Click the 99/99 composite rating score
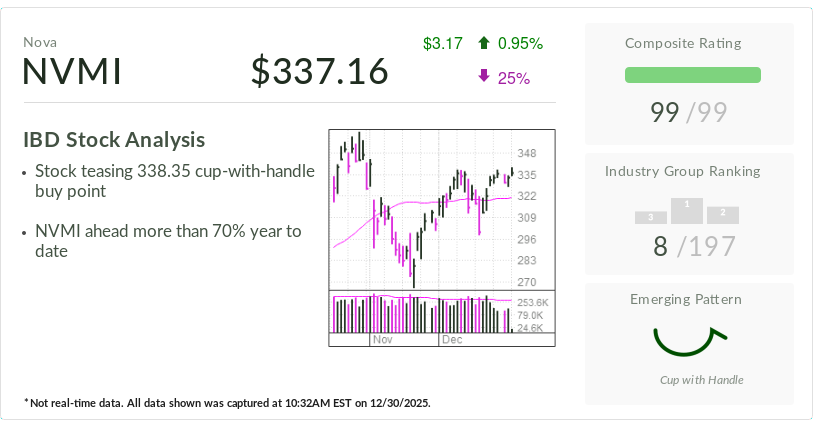The height and width of the screenshot is (430, 816). click(688, 112)
